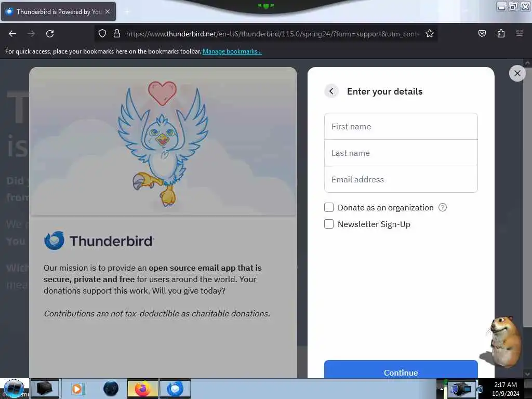
Task: Open the Windows Start button
Action: 14,389
